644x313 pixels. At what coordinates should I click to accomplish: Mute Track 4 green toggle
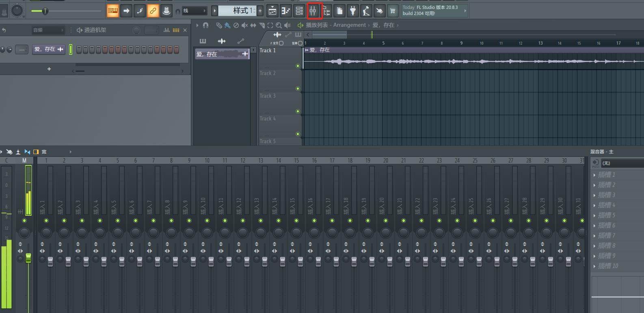tap(298, 134)
